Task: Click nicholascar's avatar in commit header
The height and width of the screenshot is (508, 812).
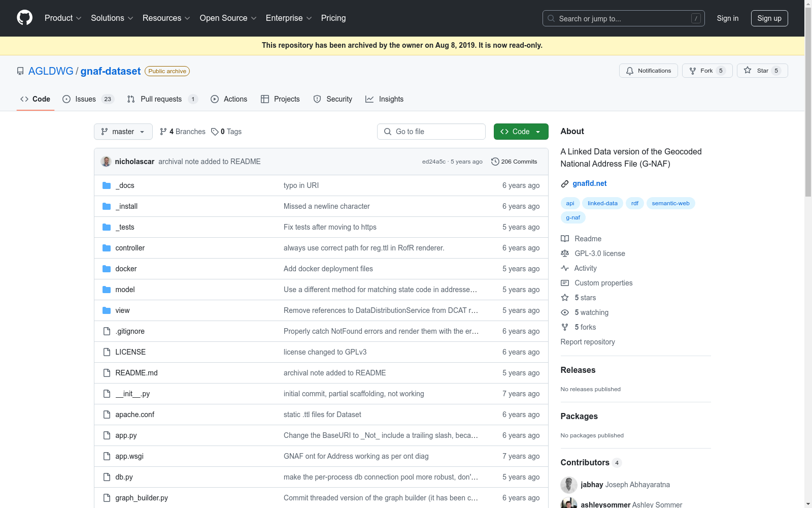Action: click(106, 162)
